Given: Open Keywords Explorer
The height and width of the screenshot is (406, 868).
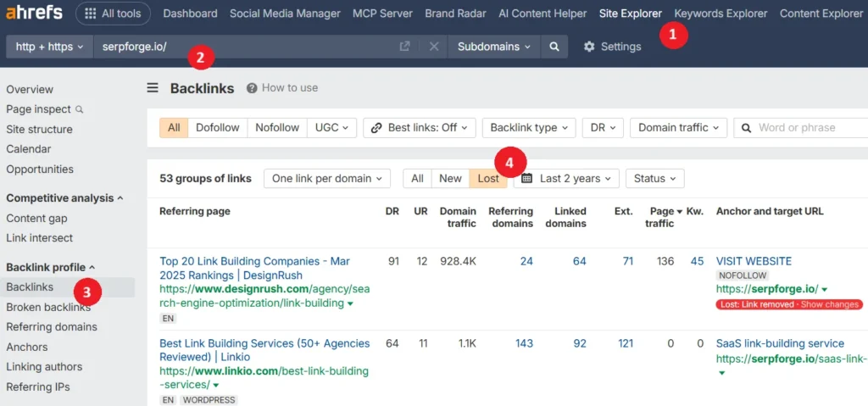Looking at the screenshot, I should pos(721,14).
